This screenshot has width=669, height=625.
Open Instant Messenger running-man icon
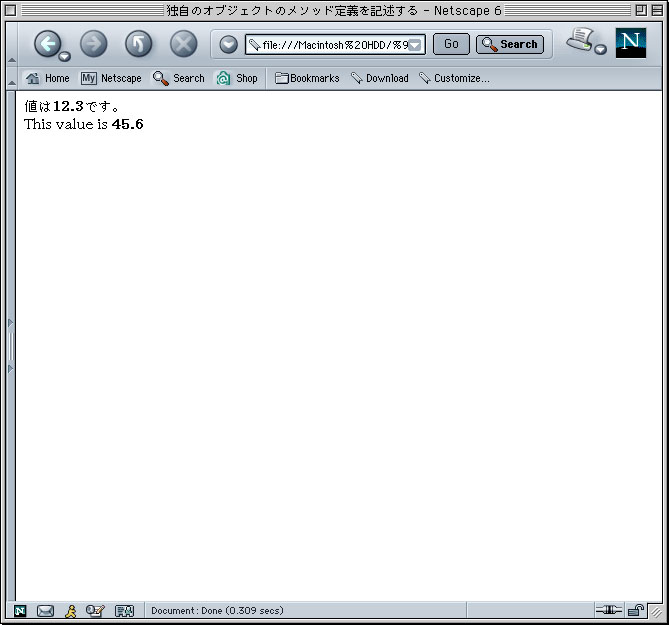[x=71, y=611]
